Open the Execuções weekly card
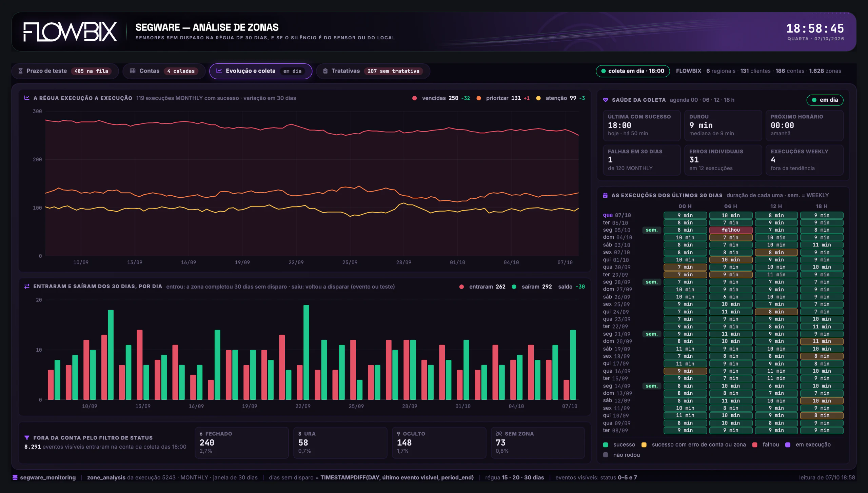Viewport: 868px width, 493px height. click(804, 160)
